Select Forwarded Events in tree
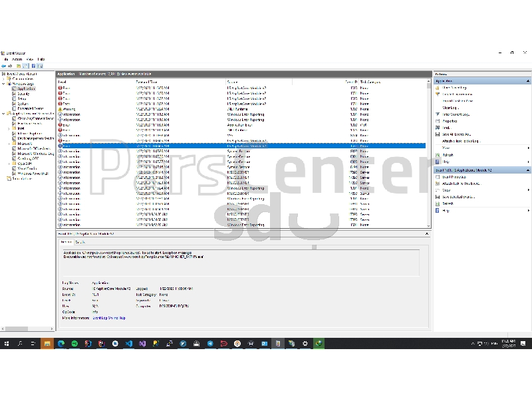Screen dimensions: 532x399 (x=31, y=108)
